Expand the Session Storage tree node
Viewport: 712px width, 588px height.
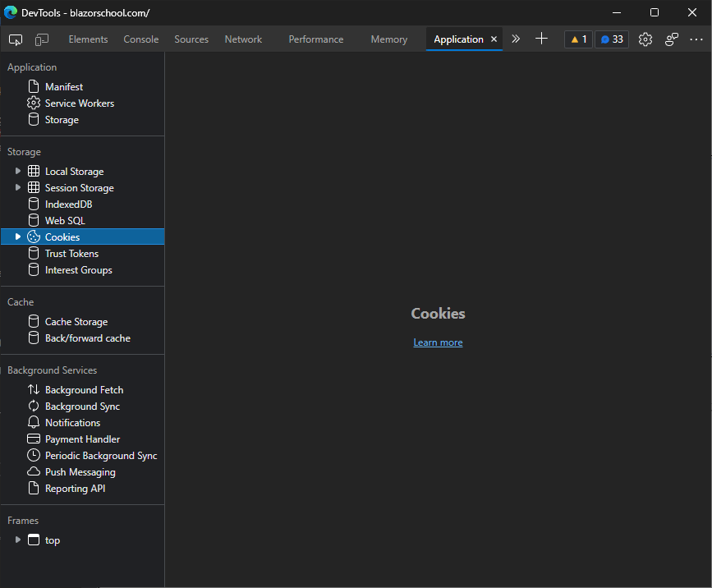pos(18,188)
